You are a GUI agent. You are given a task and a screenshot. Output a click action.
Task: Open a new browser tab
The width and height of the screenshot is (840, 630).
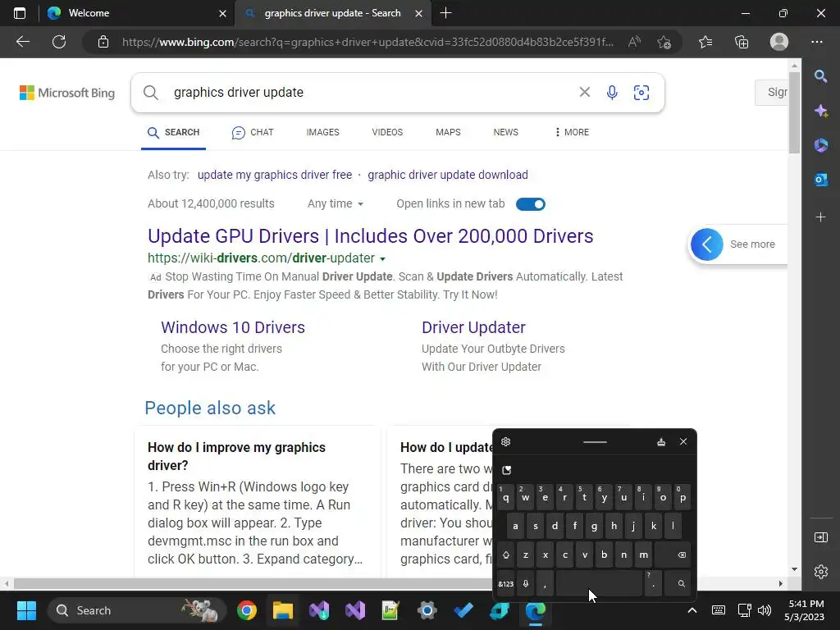(445, 13)
